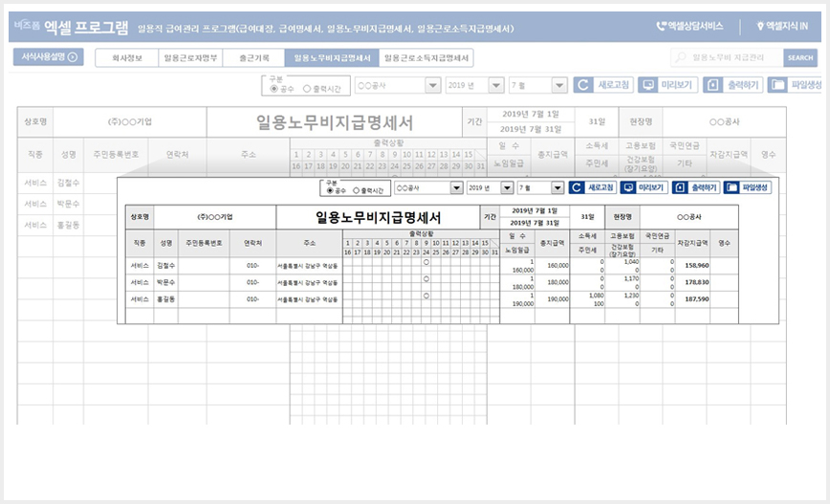Viewport: 830px width, 504px height.
Task: Click the 출력하기 button in the enlarged inset
Action: point(696,187)
